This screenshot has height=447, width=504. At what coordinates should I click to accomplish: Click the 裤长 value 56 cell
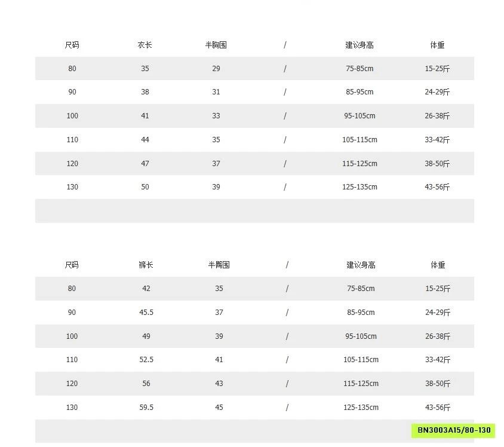(146, 384)
